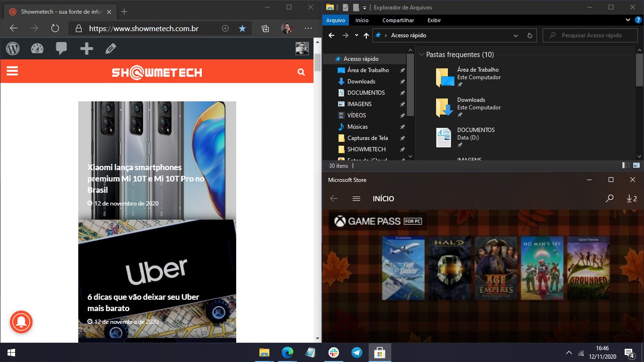Click the Game Pass for PC banner
The image size is (644, 362).
coord(378,221)
